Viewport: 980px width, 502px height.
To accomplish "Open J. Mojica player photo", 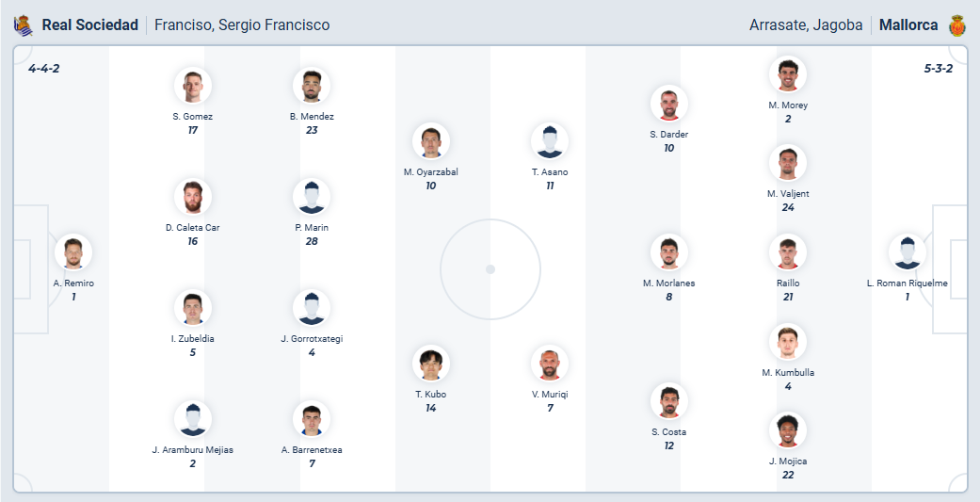I will tap(788, 431).
